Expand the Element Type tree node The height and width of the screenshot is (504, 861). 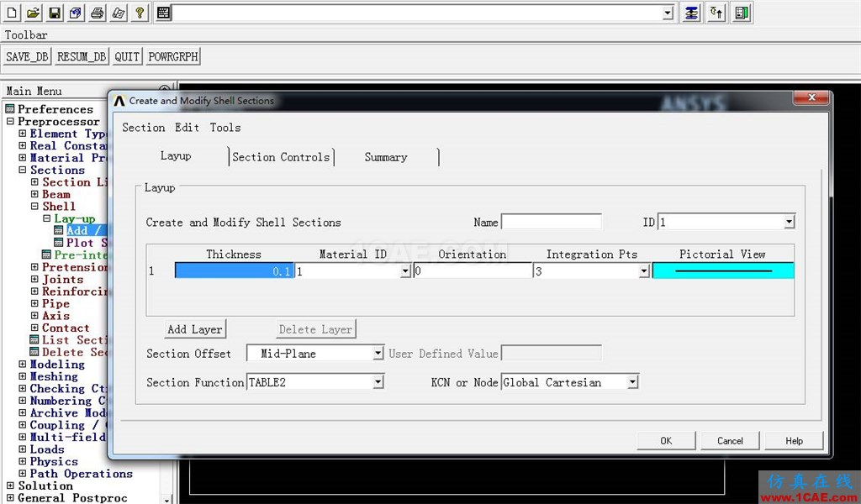pyautogui.click(x=23, y=134)
